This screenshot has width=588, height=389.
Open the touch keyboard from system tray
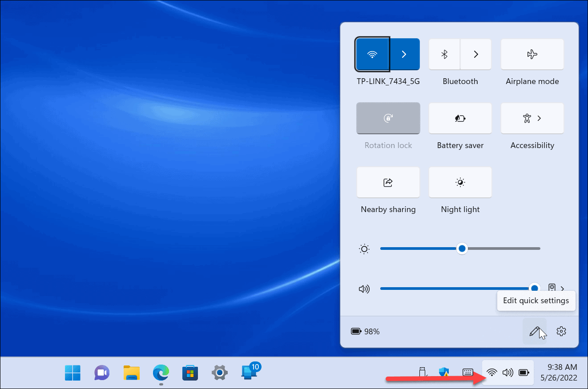(x=467, y=373)
